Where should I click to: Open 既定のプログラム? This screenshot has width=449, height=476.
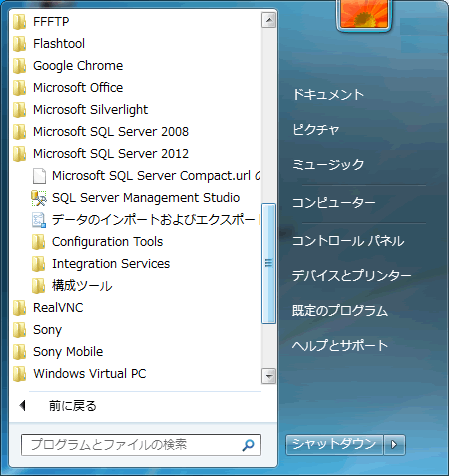340,311
